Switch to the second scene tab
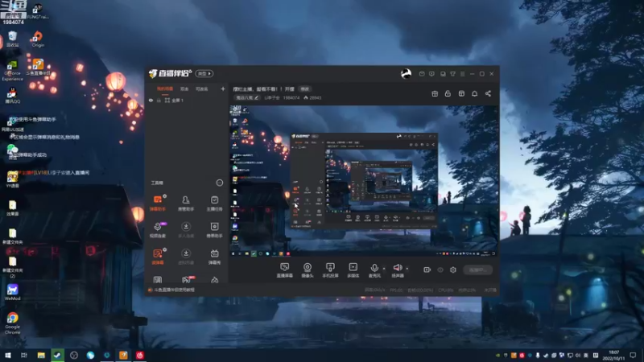 coord(184,88)
